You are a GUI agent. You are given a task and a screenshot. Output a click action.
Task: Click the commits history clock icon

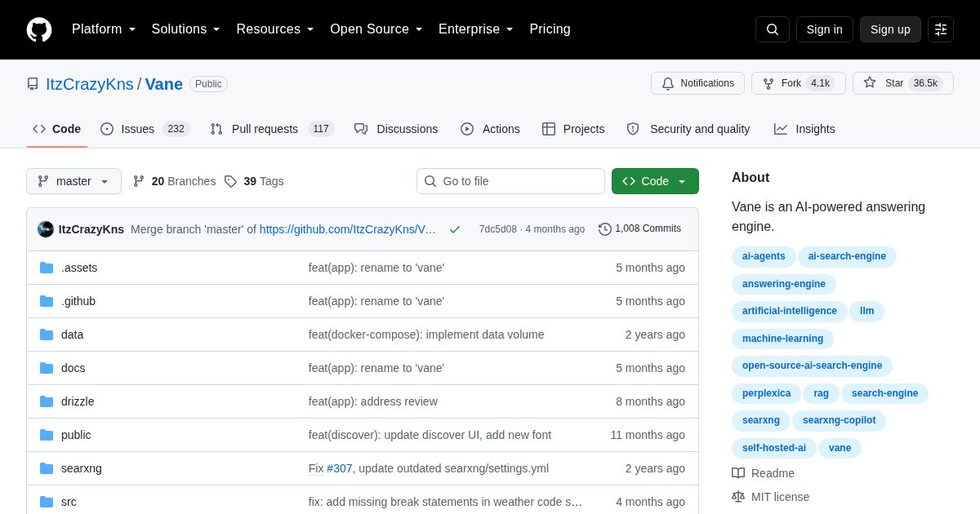(x=605, y=229)
